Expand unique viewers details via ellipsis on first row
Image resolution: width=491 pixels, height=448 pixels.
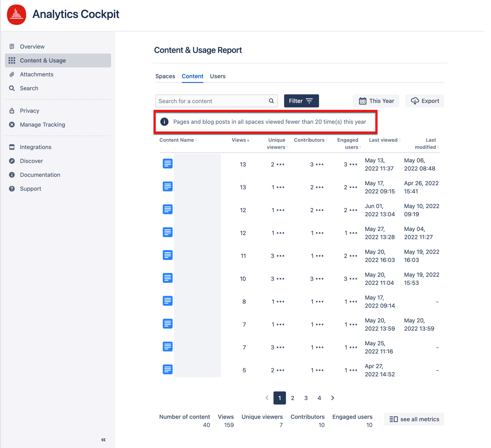(281, 165)
